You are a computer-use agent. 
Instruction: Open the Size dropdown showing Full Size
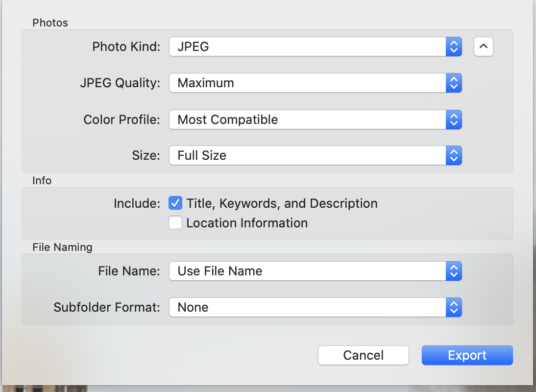(x=308, y=155)
